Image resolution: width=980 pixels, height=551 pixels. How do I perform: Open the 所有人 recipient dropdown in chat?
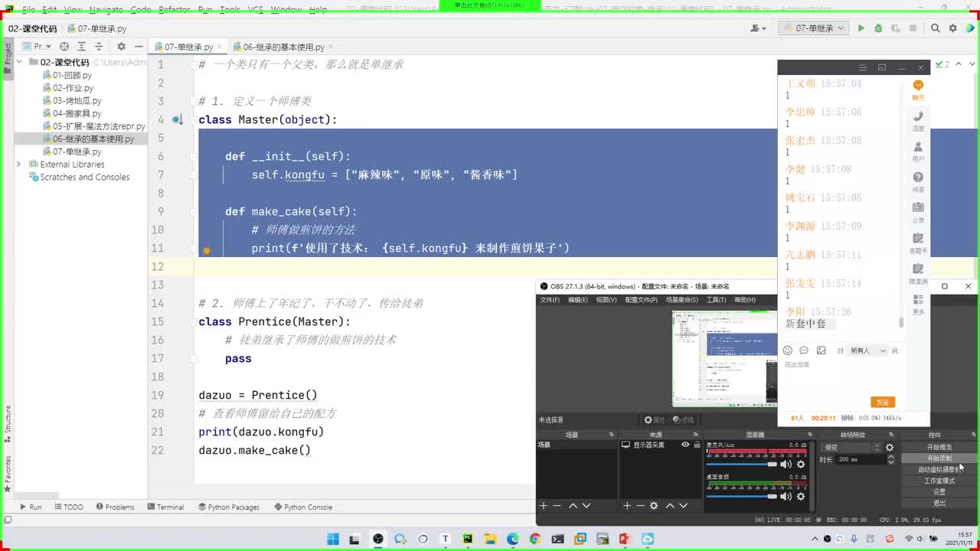[x=868, y=350]
